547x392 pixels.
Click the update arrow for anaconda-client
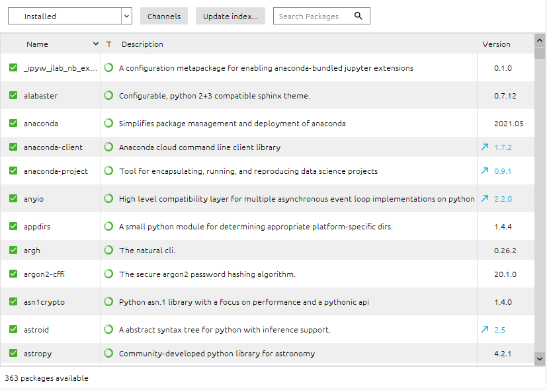pos(485,147)
